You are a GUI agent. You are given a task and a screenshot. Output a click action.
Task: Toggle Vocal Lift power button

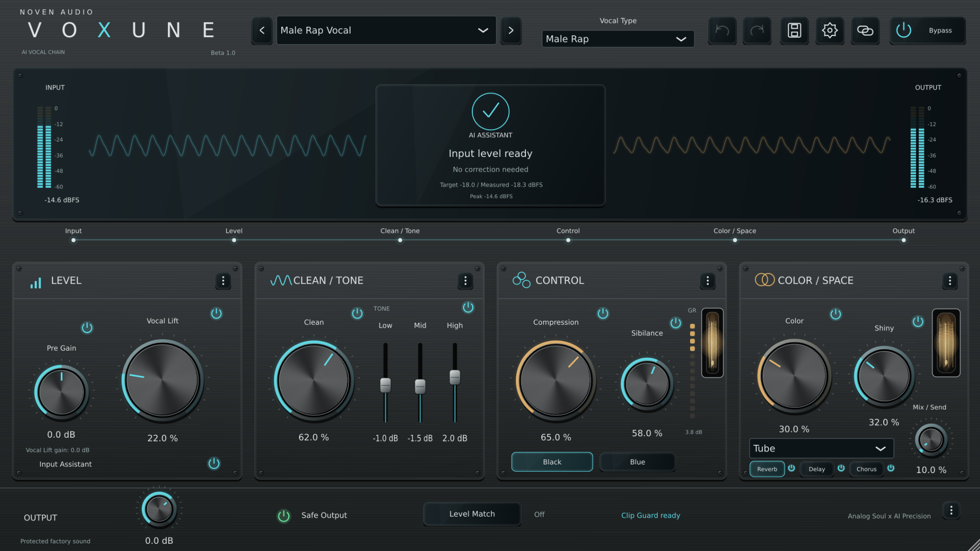coord(216,314)
